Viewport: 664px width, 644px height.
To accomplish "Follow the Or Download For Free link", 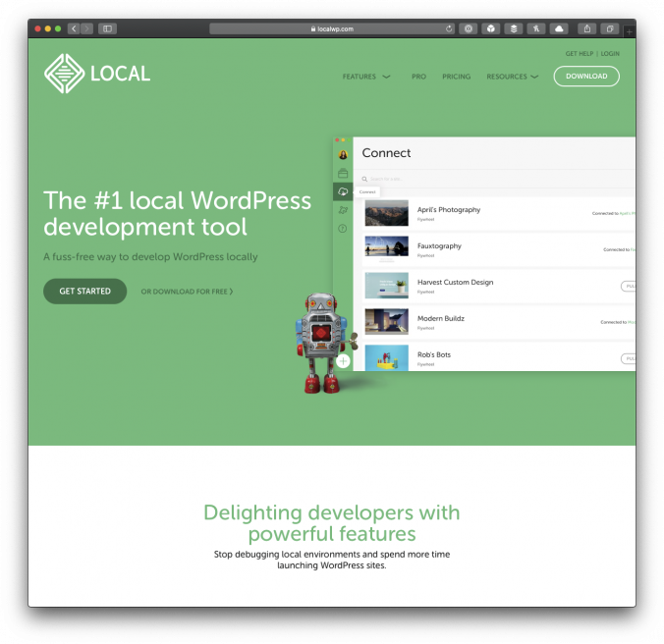I will coord(187,292).
